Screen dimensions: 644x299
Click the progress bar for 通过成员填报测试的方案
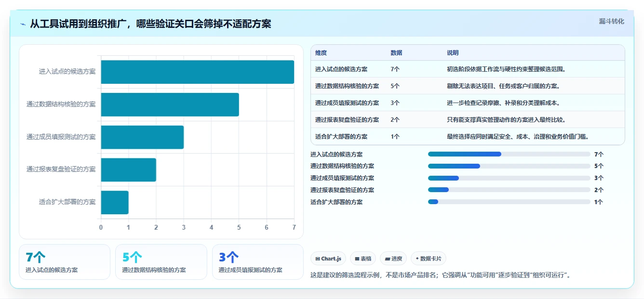click(x=509, y=178)
